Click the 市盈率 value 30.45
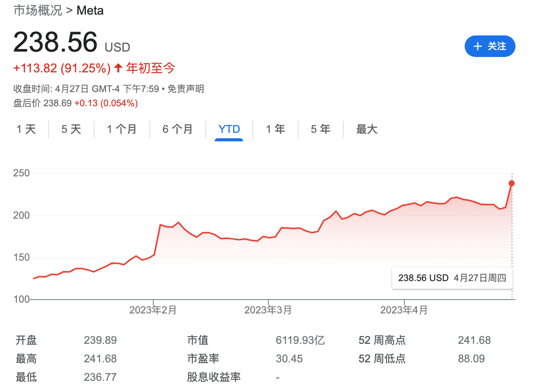Viewport: 534px width, 392px height. point(289,358)
